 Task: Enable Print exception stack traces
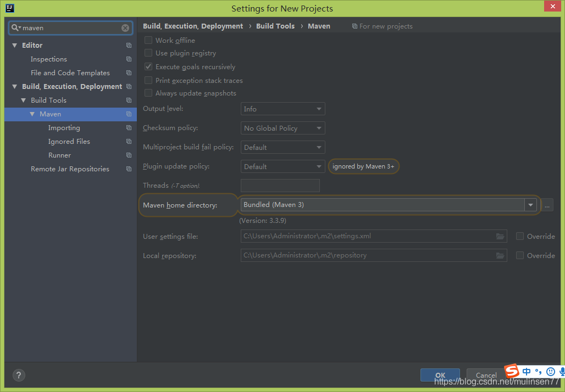(148, 80)
